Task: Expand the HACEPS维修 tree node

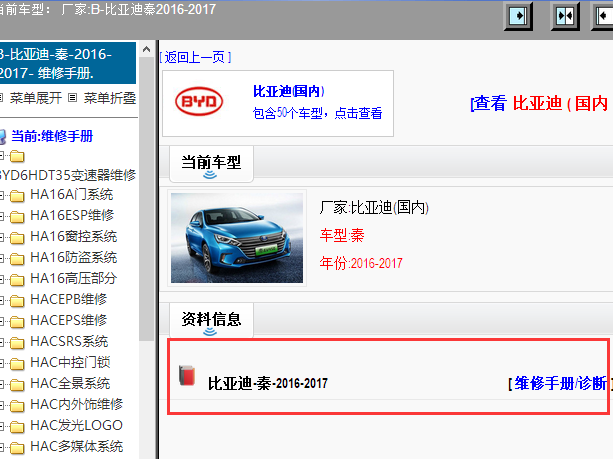Action: coord(2,321)
